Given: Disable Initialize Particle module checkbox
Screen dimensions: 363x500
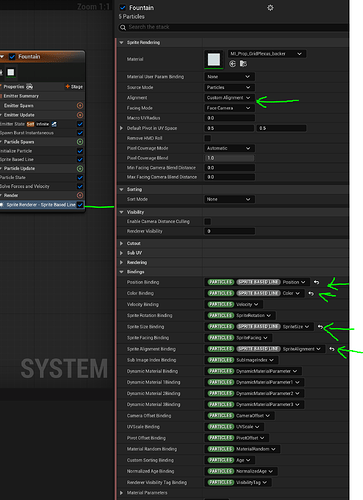Looking at the screenshot, I should [80, 151].
